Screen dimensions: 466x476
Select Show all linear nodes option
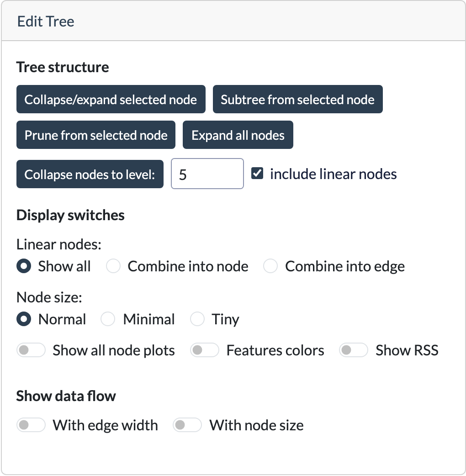[x=24, y=266]
